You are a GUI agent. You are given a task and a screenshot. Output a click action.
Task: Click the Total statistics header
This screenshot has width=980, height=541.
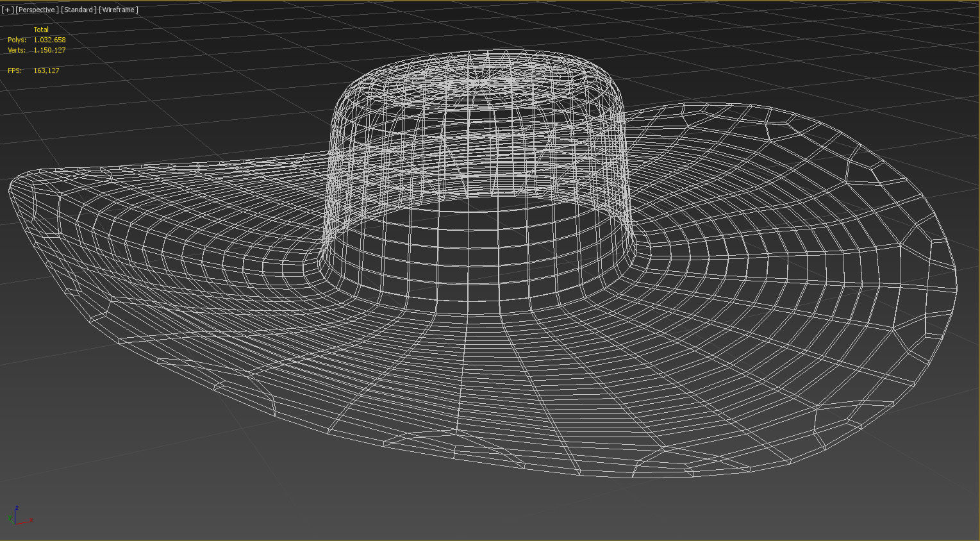point(41,29)
